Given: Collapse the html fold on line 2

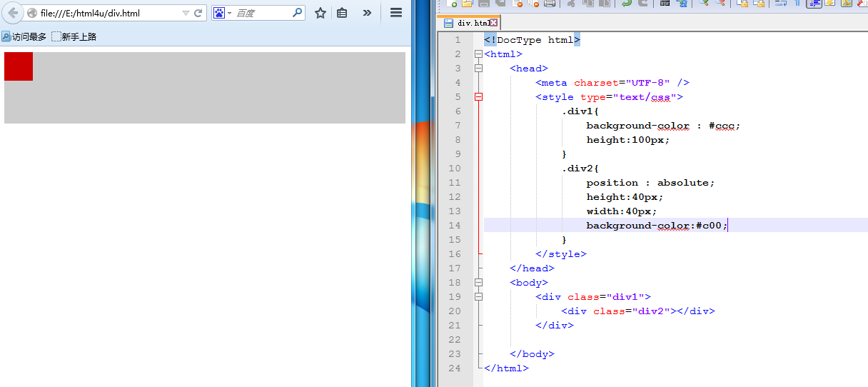Looking at the screenshot, I should pos(478,54).
